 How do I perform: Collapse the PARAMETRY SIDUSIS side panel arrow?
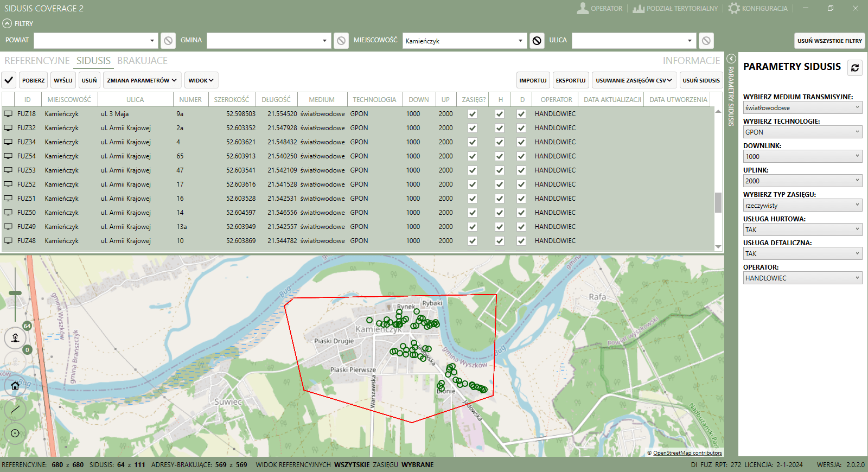point(731,59)
